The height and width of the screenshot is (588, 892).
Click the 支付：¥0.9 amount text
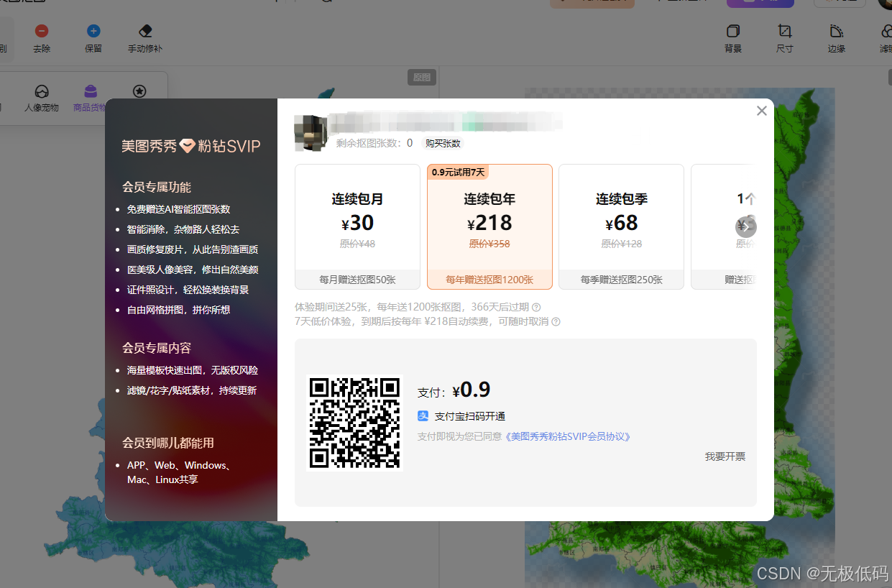point(454,390)
